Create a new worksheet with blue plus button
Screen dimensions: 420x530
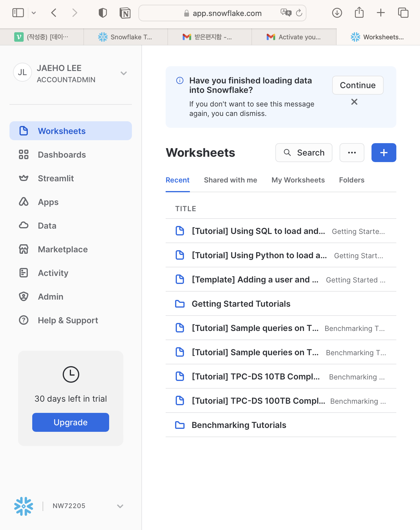point(384,153)
